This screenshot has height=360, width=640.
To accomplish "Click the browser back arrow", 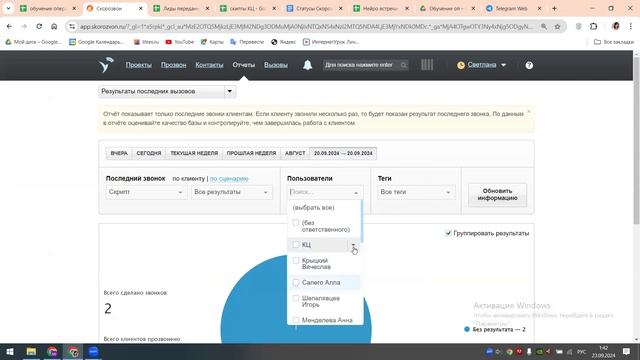I will click(x=9, y=26).
